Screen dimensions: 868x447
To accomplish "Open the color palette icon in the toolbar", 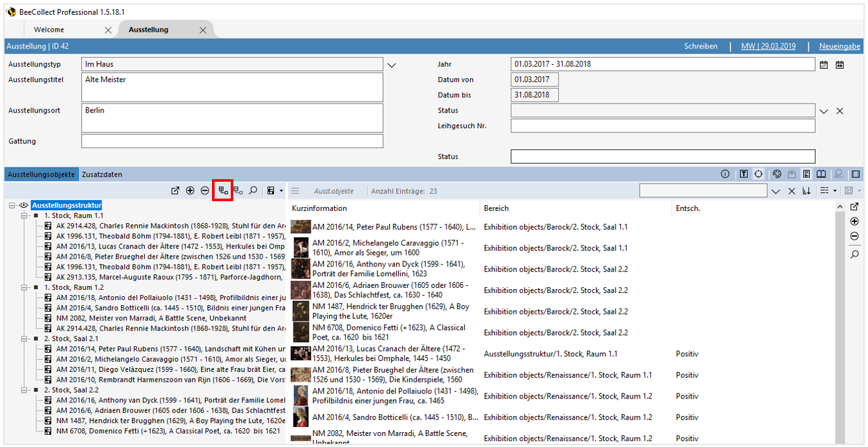I will (778, 173).
